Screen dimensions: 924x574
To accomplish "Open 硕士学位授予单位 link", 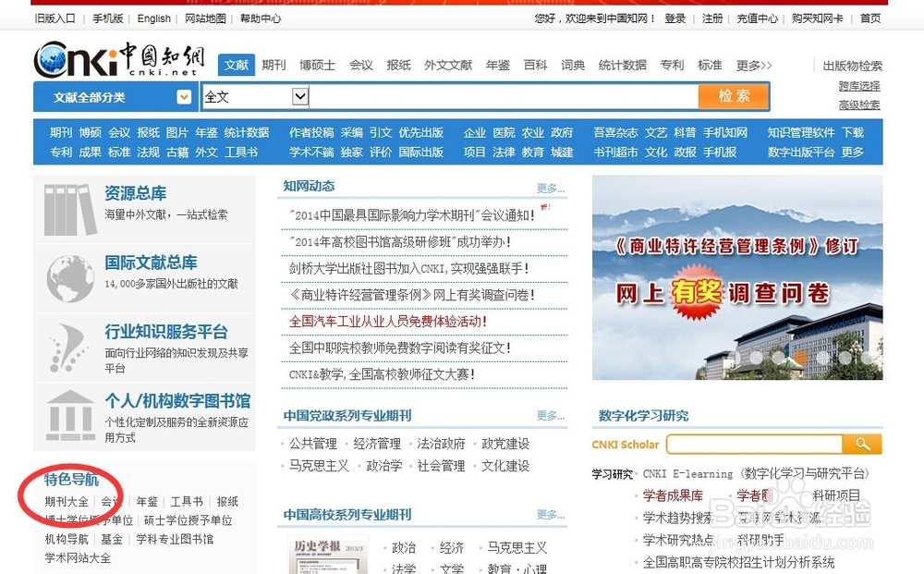I will (x=188, y=520).
